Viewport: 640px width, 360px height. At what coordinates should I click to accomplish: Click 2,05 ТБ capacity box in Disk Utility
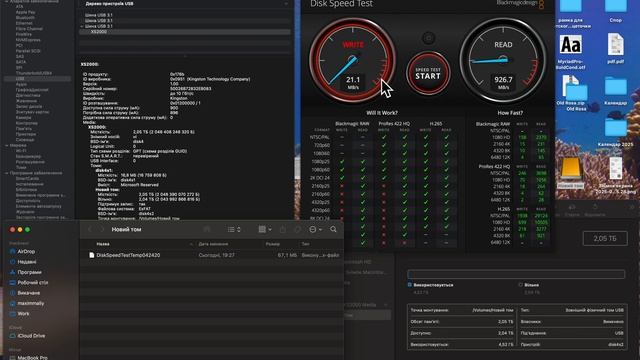[605, 238]
